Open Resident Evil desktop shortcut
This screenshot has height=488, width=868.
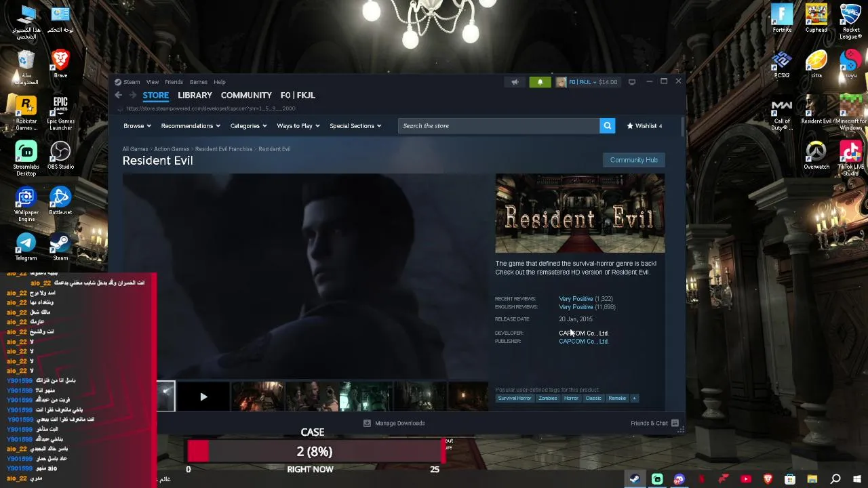tap(816, 110)
